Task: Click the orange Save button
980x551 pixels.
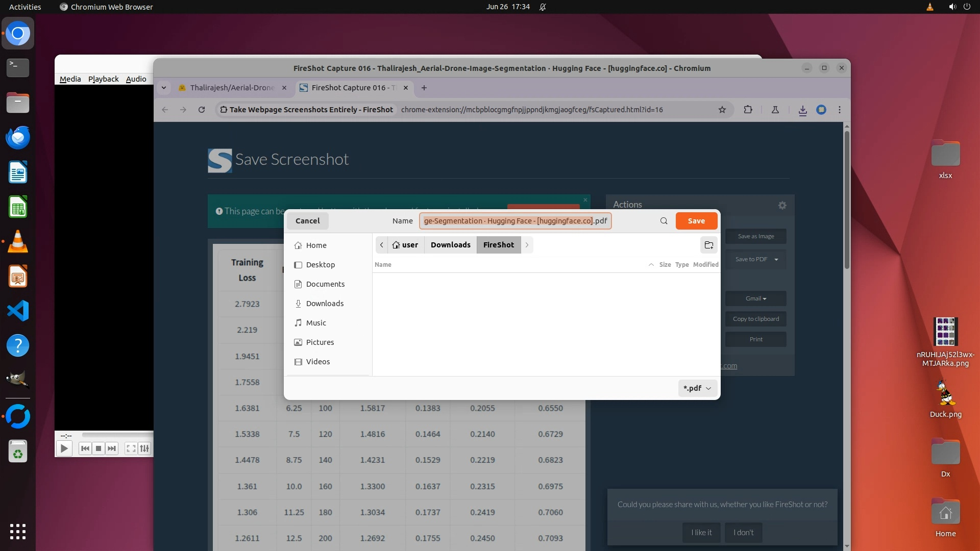Action: coord(696,221)
